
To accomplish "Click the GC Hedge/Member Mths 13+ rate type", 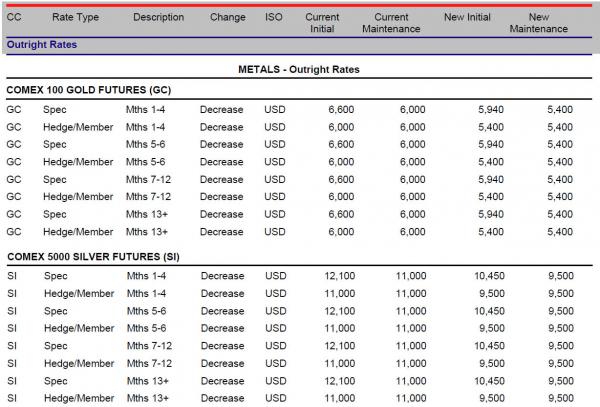I will (78, 232).
